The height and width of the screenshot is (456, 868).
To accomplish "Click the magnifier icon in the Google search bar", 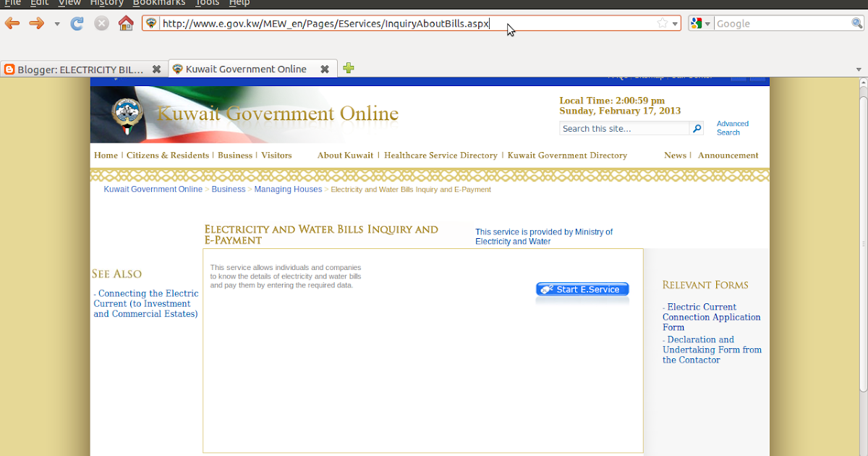I will pyautogui.click(x=857, y=23).
